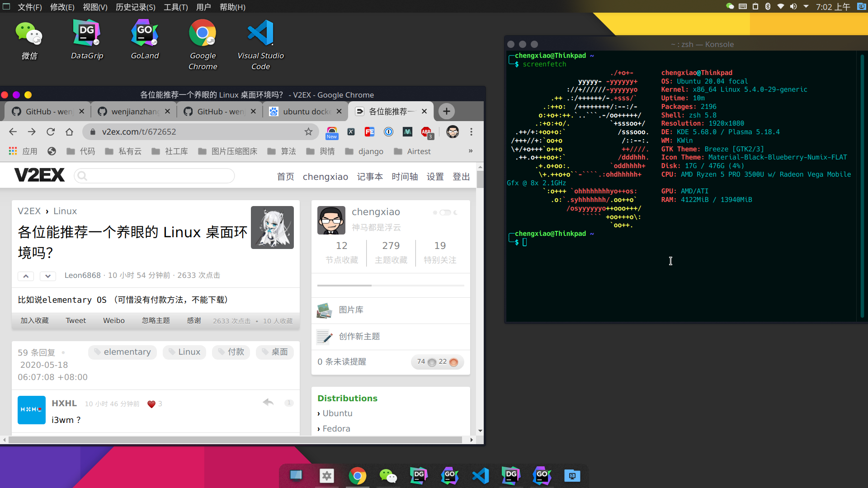The width and height of the screenshot is (868, 488).
Task: Toggle the night mode switch beside chengxiao
Action: coord(445,212)
